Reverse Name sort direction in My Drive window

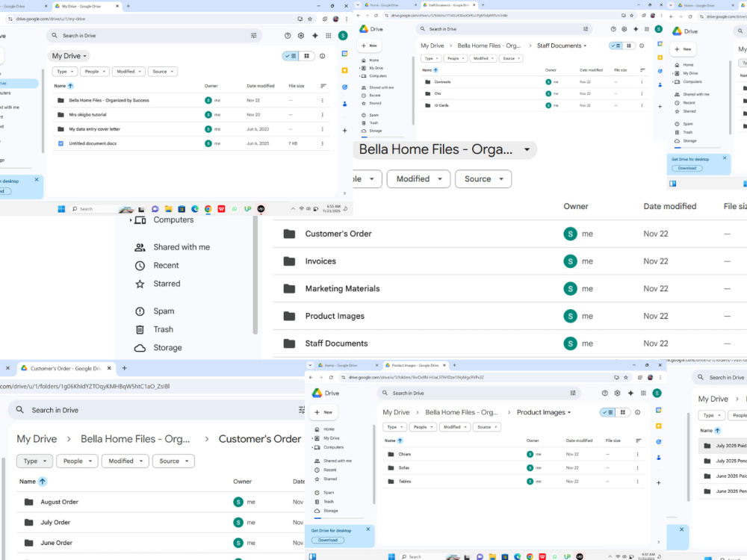[70, 86]
